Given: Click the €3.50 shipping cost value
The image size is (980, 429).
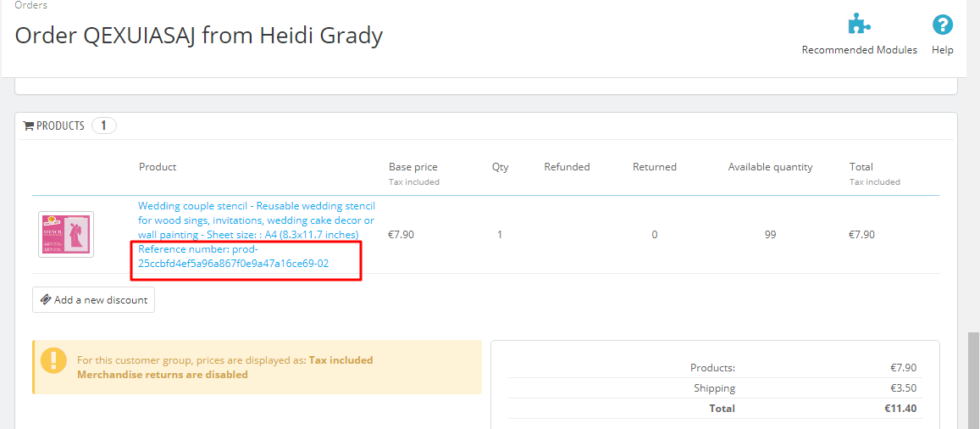Looking at the screenshot, I should coord(903,387).
